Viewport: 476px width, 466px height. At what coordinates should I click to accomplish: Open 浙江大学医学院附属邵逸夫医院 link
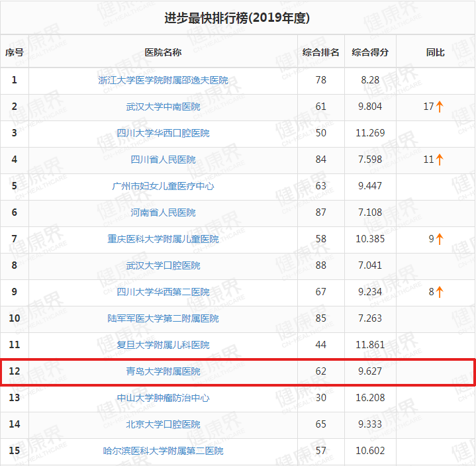coord(163,80)
